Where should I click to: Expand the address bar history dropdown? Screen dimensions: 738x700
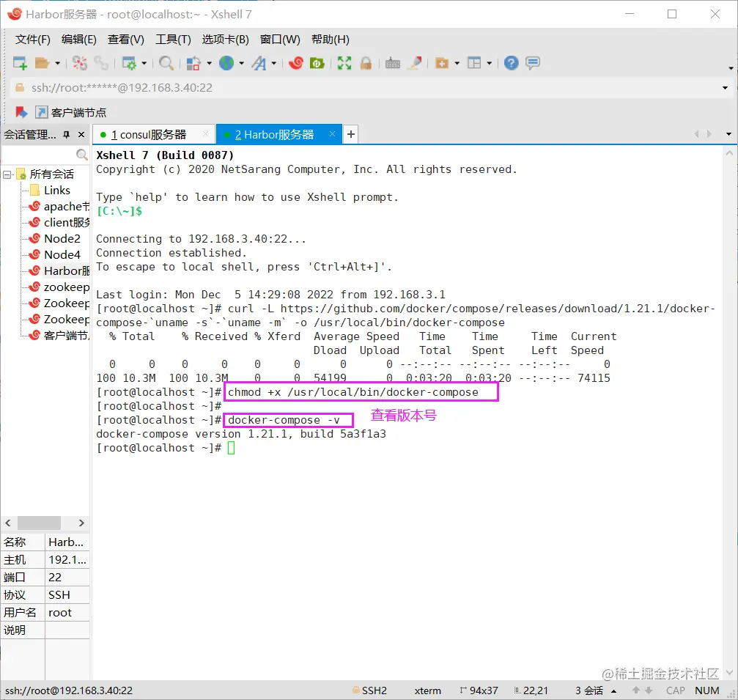click(x=725, y=88)
